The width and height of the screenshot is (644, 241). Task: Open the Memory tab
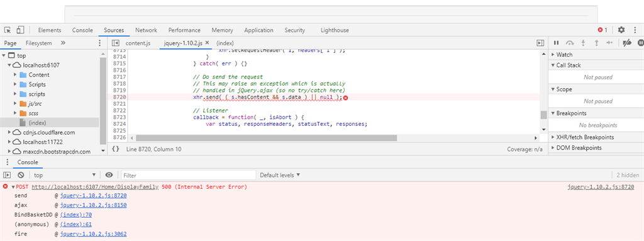tap(222, 30)
